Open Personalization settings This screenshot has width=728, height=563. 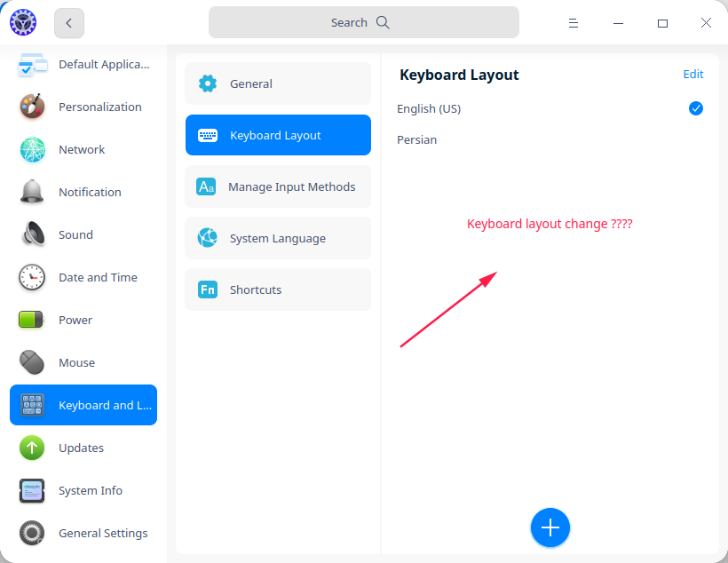(x=99, y=107)
